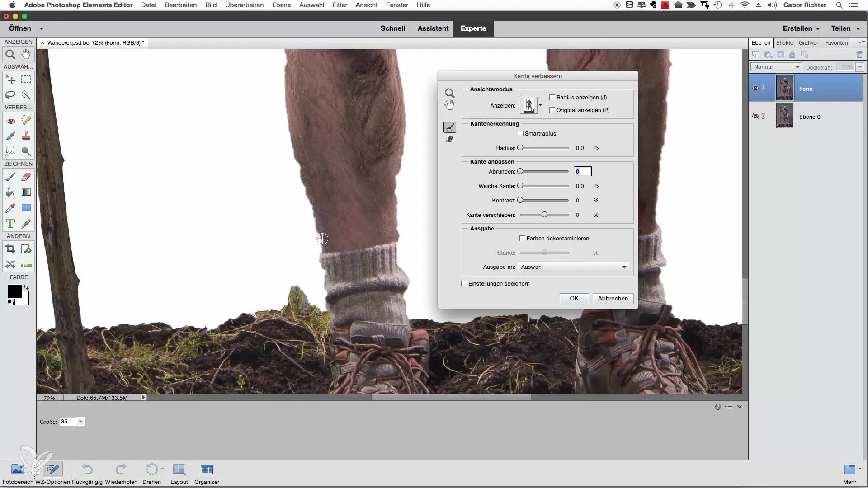The image size is (868, 488).
Task: Select the Gradient tool
Action: click(26, 192)
